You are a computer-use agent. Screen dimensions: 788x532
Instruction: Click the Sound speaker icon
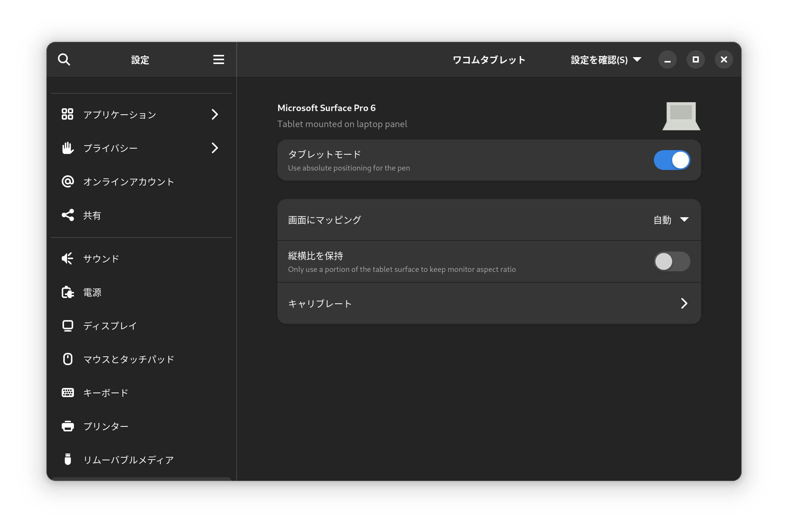tap(67, 258)
